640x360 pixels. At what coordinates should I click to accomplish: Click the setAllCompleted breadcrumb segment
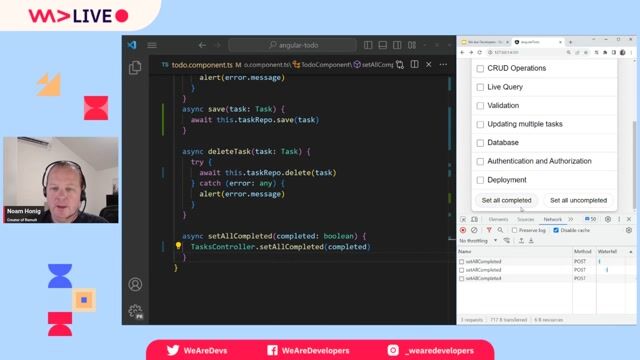[373, 65]
